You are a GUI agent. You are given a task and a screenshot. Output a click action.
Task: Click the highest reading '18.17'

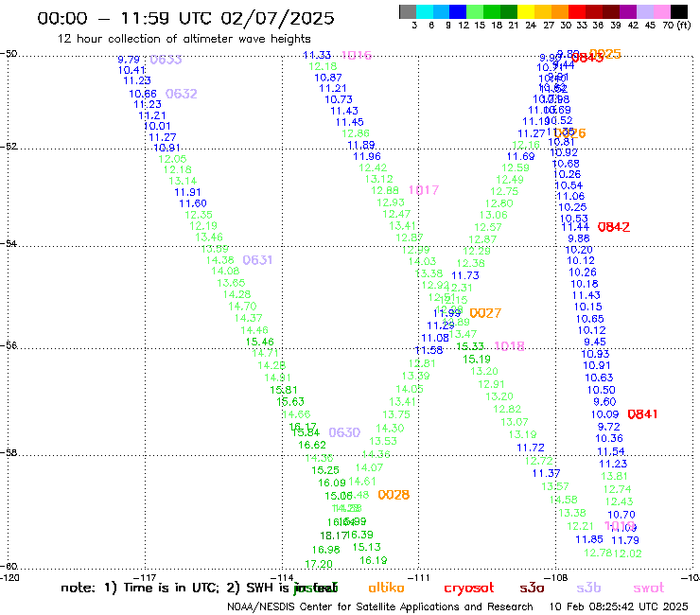tap(333, 536)
